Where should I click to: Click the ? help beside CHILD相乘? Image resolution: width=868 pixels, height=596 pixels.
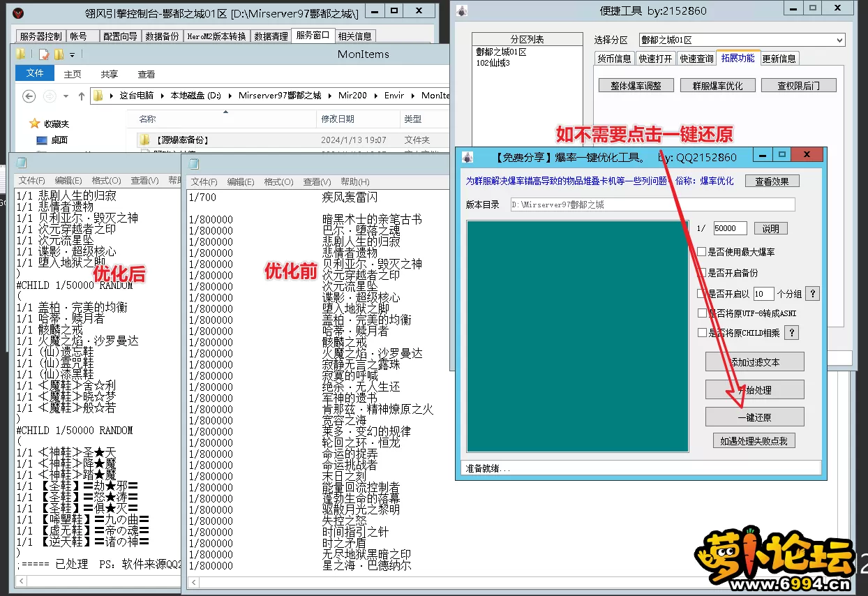tap(791, 333)
